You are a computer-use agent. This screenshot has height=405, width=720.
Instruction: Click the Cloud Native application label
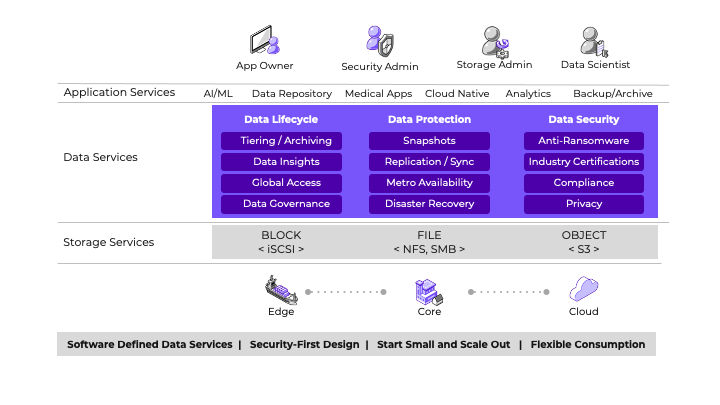point(457,94)
